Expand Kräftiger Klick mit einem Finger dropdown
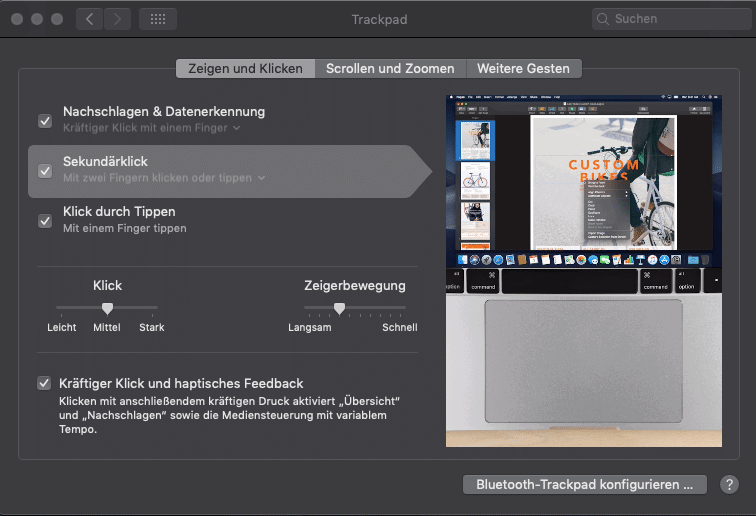 [x=151, y=128]
